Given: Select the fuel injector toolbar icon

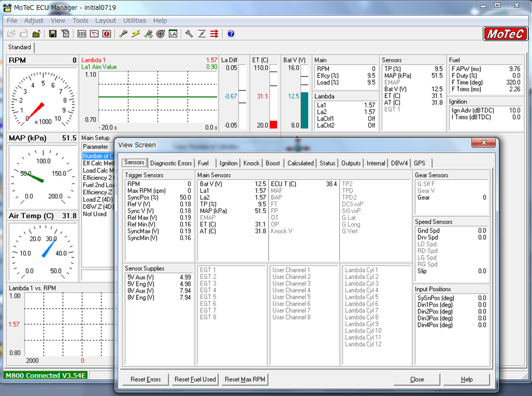Looking at the screenshot, I should point(123,34).
